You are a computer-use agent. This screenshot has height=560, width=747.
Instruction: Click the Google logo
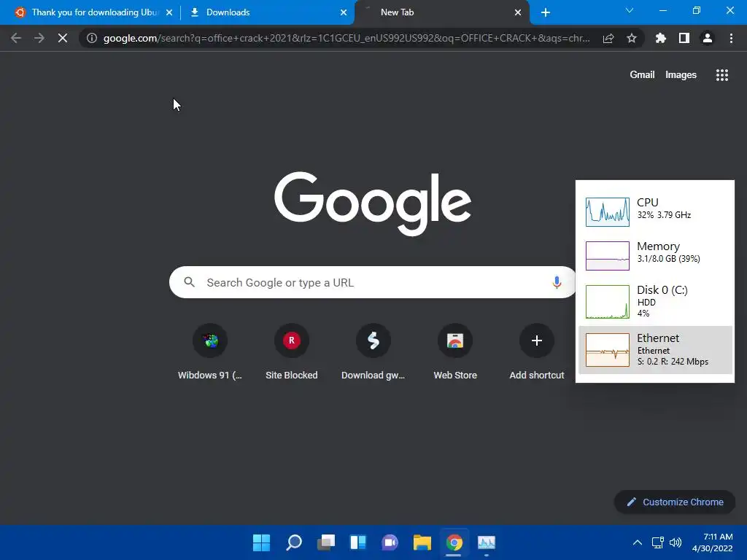[x=373, y=203]
